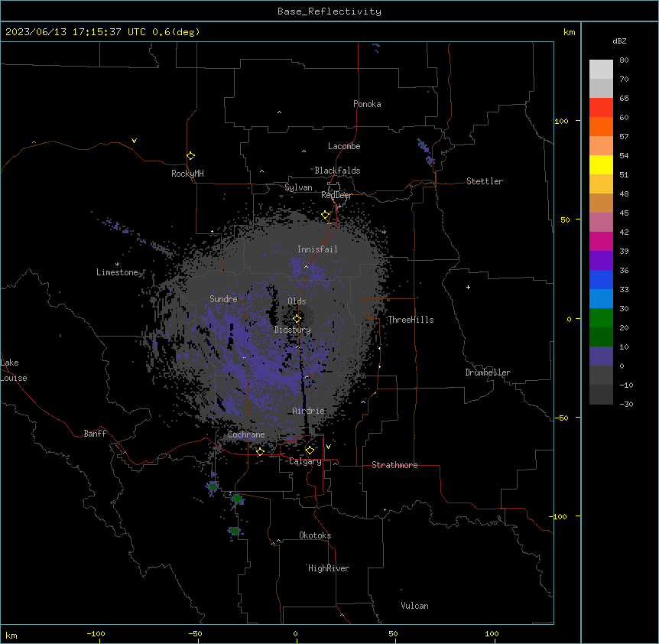Click the dBZ legend heading
Viewport: 659px width, 644px height.
619,41
